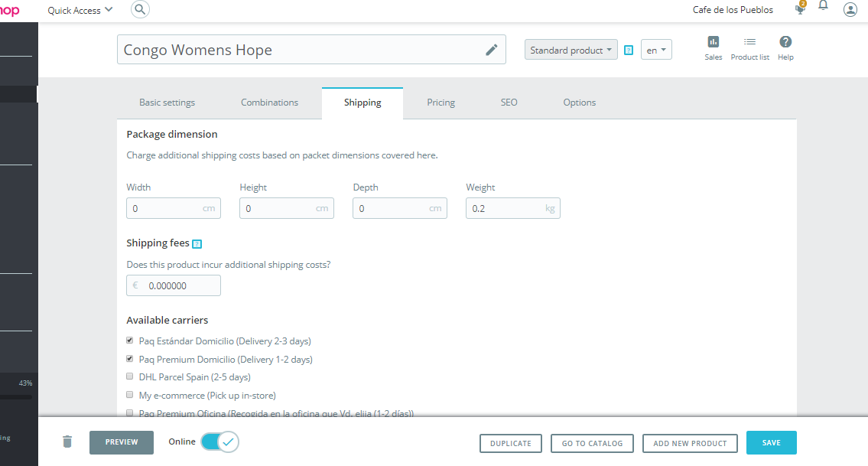The image size is (868, 466).
Task: Click the additional shipping cost field
Action: click(x=174, y=285)
